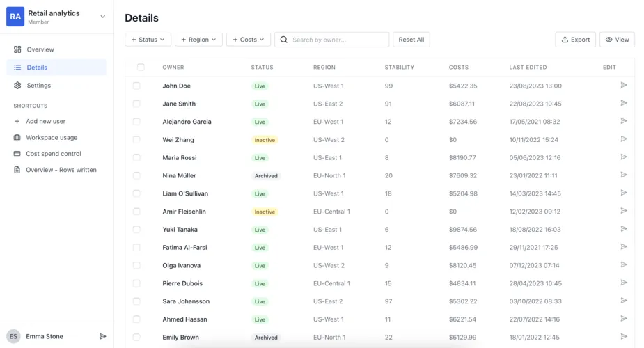Click send icon beside Emma Stone
Screen dimensions: 644x348
(x=102, y=336)
